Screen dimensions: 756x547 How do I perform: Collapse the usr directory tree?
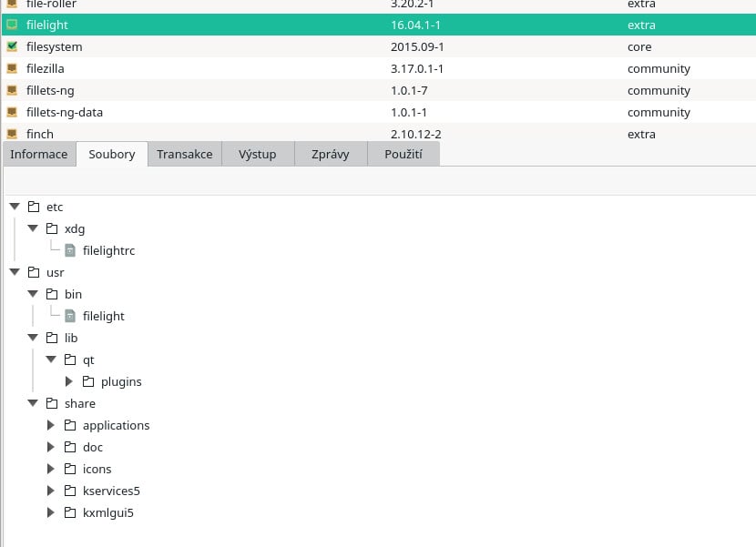click(15, 272)
